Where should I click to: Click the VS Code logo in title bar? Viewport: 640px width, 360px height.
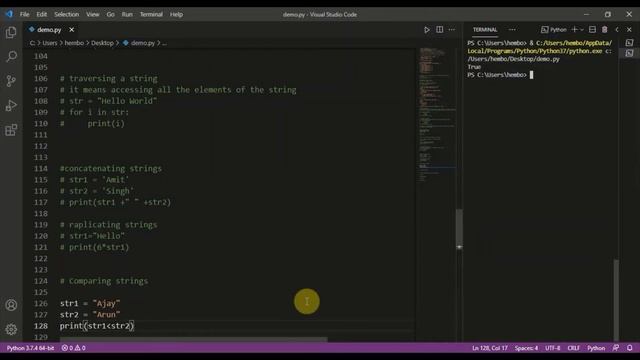click(9, 14)
